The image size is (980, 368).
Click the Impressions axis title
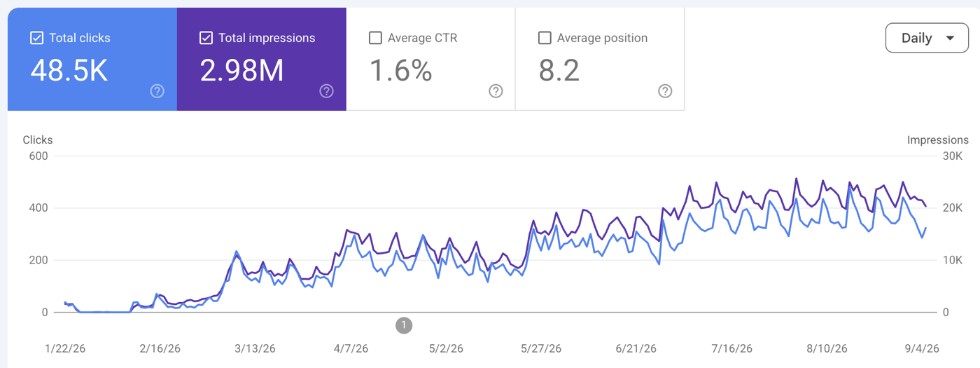(x=938, y=140)
